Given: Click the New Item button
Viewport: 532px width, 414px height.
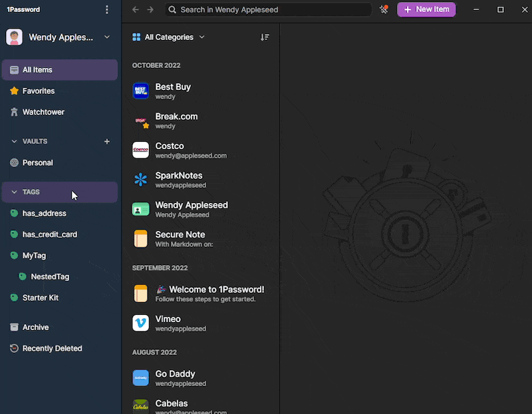Looking at the screenshot, I should click(x=426, y=9).
